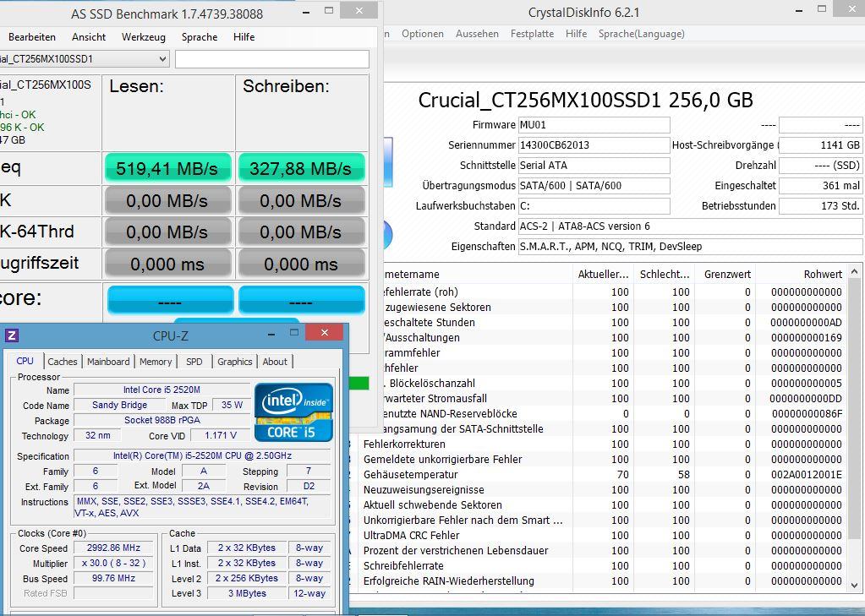The height and width of the screenshot is (616, 865).
Task: Click the Schlecht column header
Action: [x=665, y=274]
